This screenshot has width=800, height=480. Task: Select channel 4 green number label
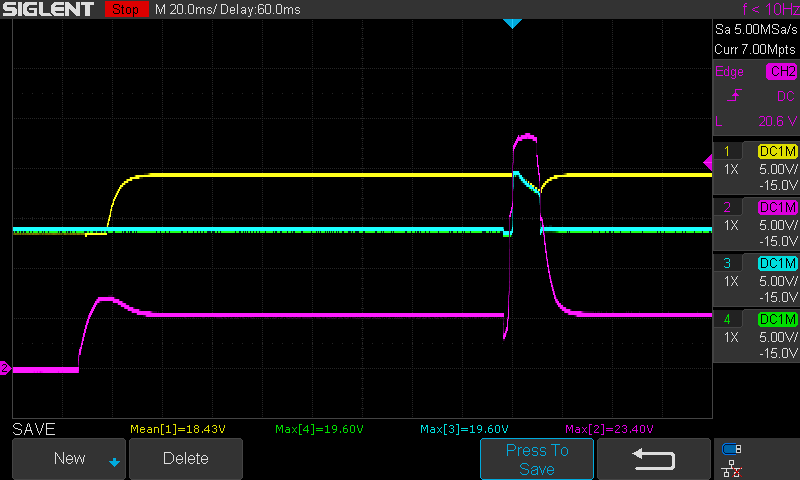[x=727, y=320]
